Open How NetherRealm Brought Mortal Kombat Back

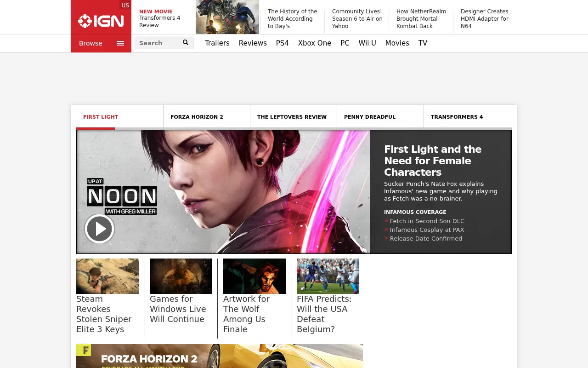coord(421,19)
